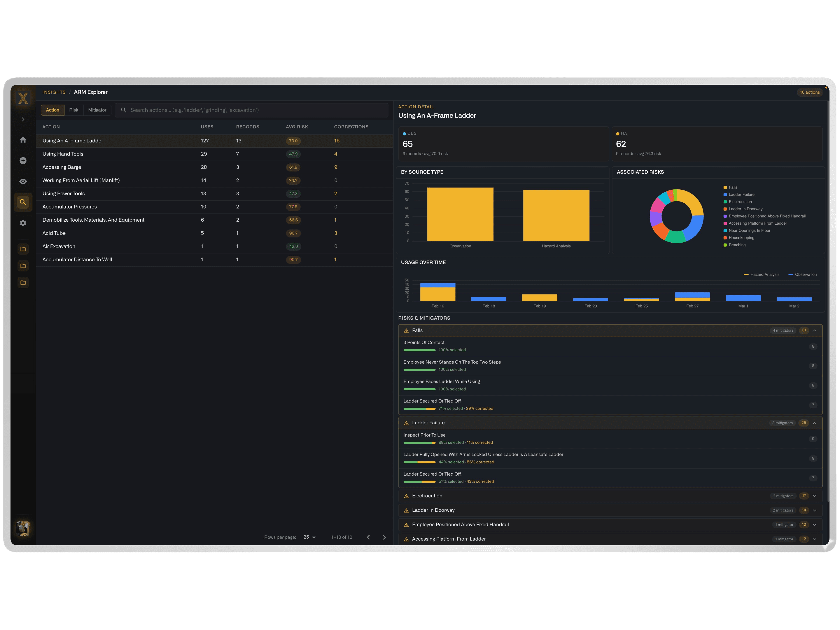Toggle Hazard Analysis series in usage legend

click(x=761, y=275)
